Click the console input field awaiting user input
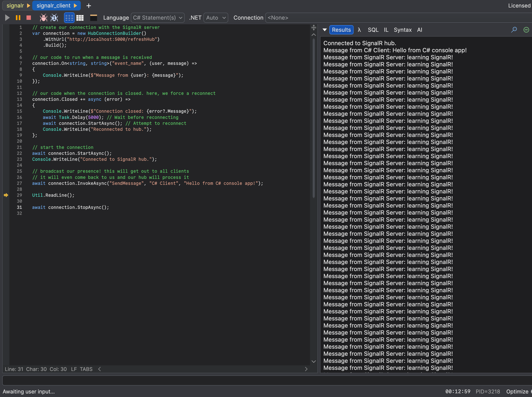532x397 pixels. 264,380
